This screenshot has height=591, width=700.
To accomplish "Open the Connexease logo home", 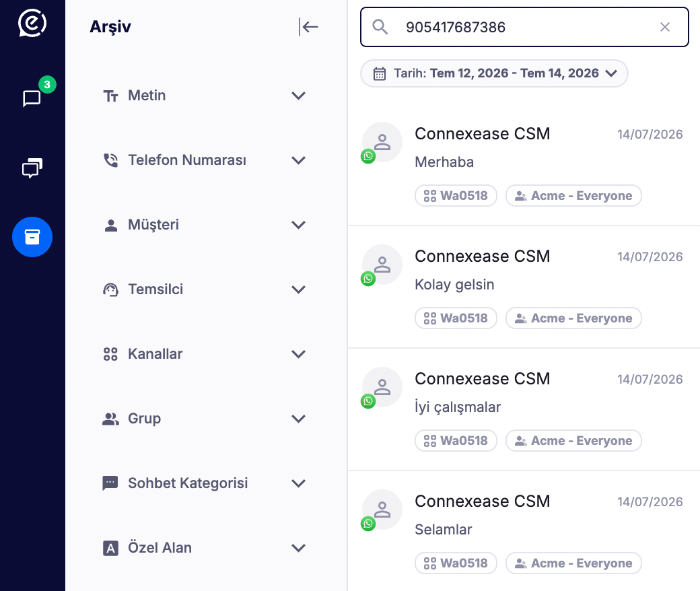I will 32,23.
